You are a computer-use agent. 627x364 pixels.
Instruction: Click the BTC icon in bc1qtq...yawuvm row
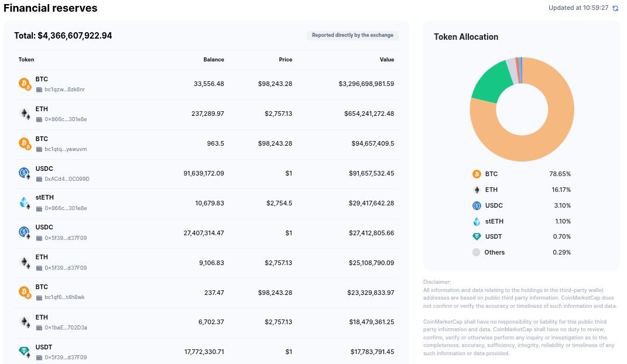pos(25,144)
